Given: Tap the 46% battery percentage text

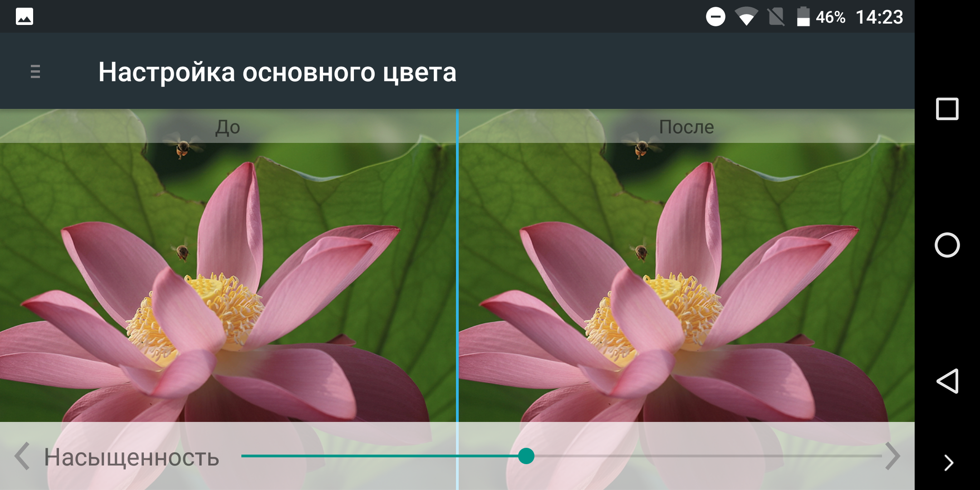Looking at the screenshot, I should pyautogui.click(x=830, y=17).
